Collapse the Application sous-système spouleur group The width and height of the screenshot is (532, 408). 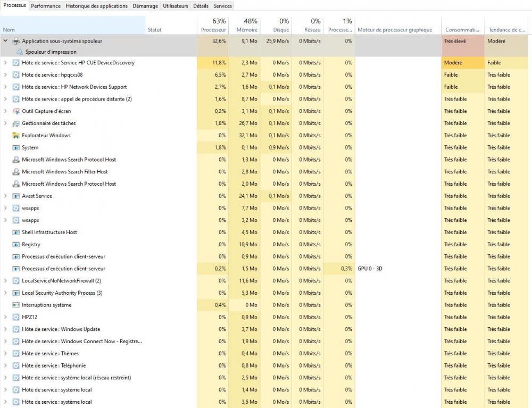5,41
